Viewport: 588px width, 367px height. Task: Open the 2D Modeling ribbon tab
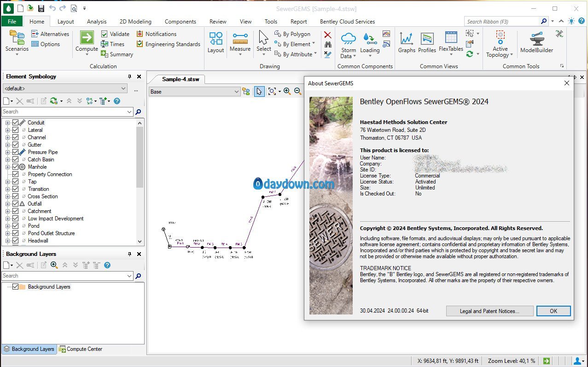click(x=135, y=21)
